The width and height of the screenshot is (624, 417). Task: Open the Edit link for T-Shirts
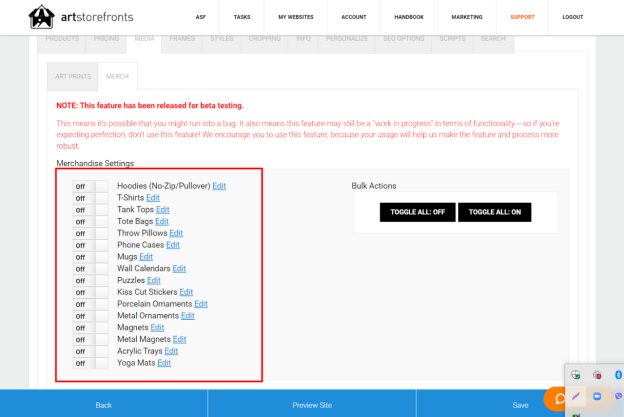click(x=153, y=198)
